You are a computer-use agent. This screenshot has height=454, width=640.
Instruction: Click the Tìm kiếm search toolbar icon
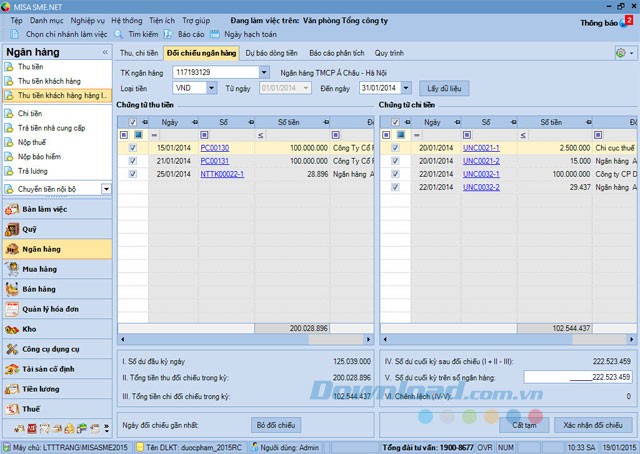[x=119, y=34]
